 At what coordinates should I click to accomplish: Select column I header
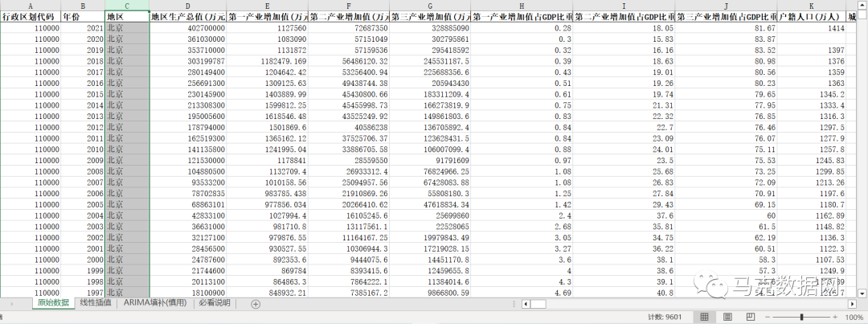(x=624, y=6)
